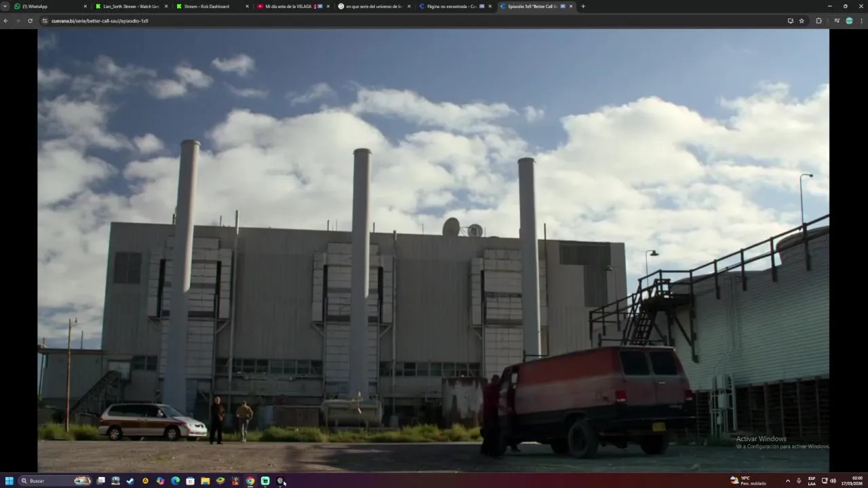Open the Chrome profile avatar
The height and width of the screenshot is (488, 868).
point(849,21)
